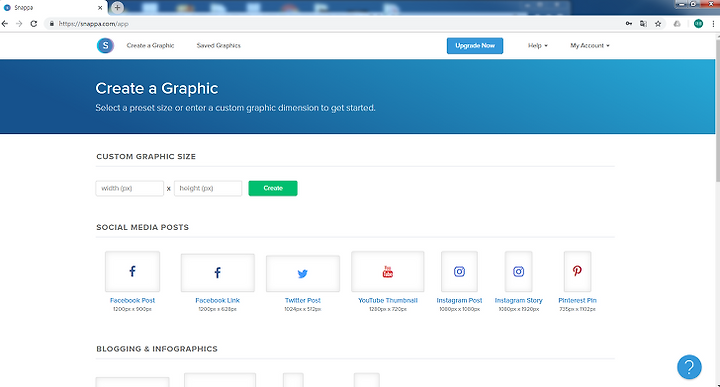
Task: Go back with the browser back arrow
Action: (x=5, y=24)
